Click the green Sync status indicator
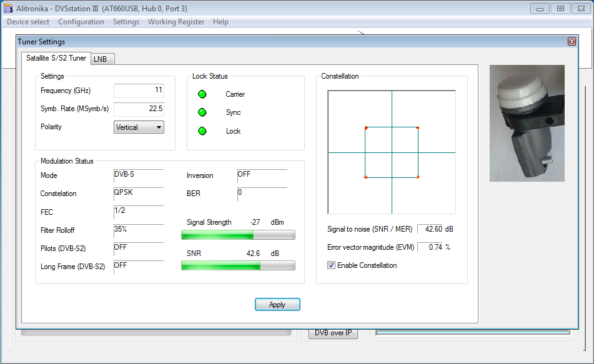Screen dimensions: 594x364 [x=202, y=112]
